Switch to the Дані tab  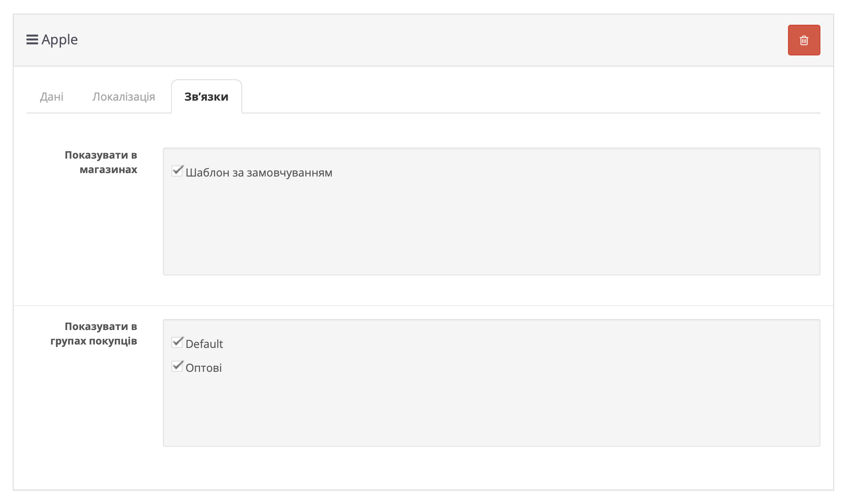coord(52,97)
